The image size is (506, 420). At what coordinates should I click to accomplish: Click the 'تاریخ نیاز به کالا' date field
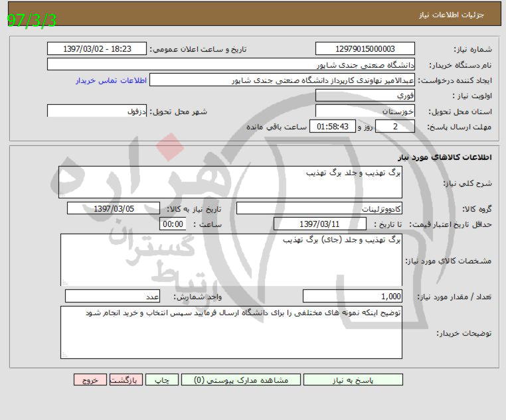[114, 208]
